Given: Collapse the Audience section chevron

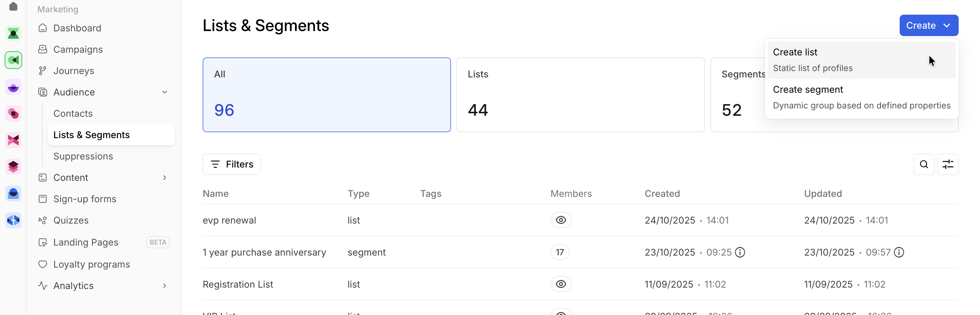Looking at the screenshot, I should pos(164,92).
